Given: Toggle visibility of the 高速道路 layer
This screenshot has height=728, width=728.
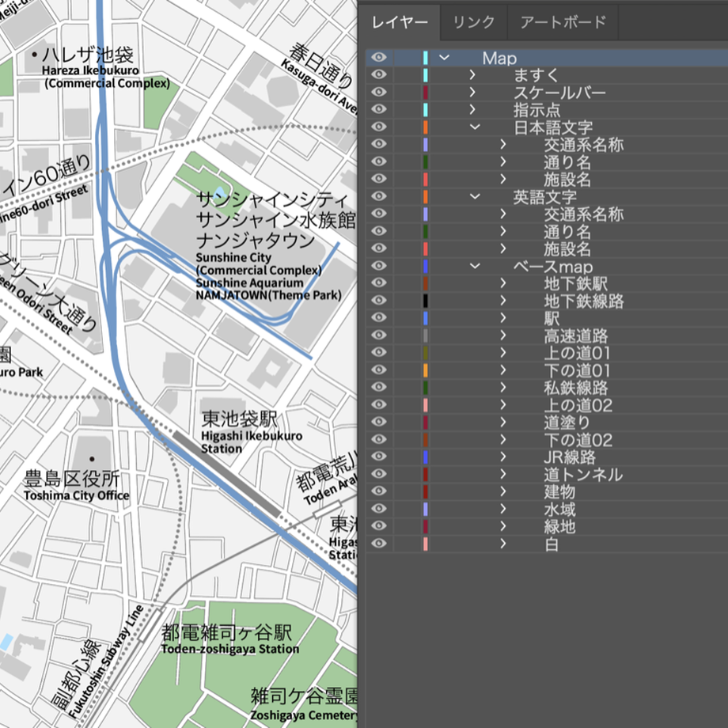Looking at the screenshot, I should pyautogui.click(x=379, y=336).
